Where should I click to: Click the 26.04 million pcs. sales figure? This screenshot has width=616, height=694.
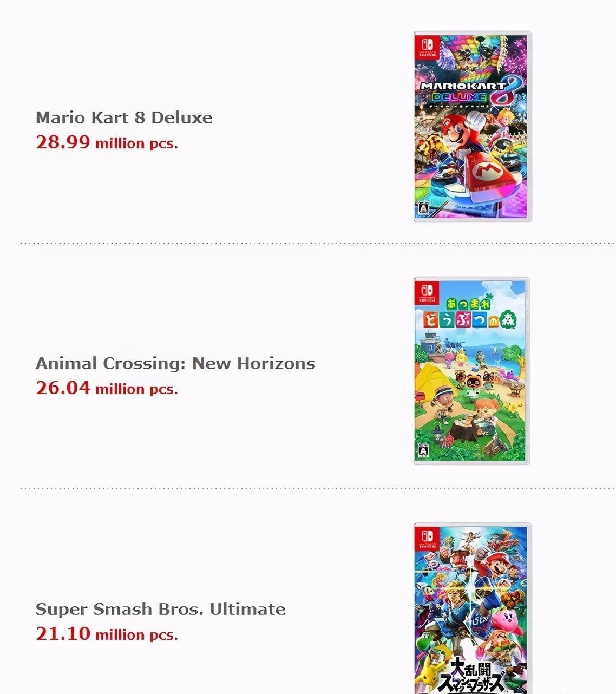click(107, 388)
